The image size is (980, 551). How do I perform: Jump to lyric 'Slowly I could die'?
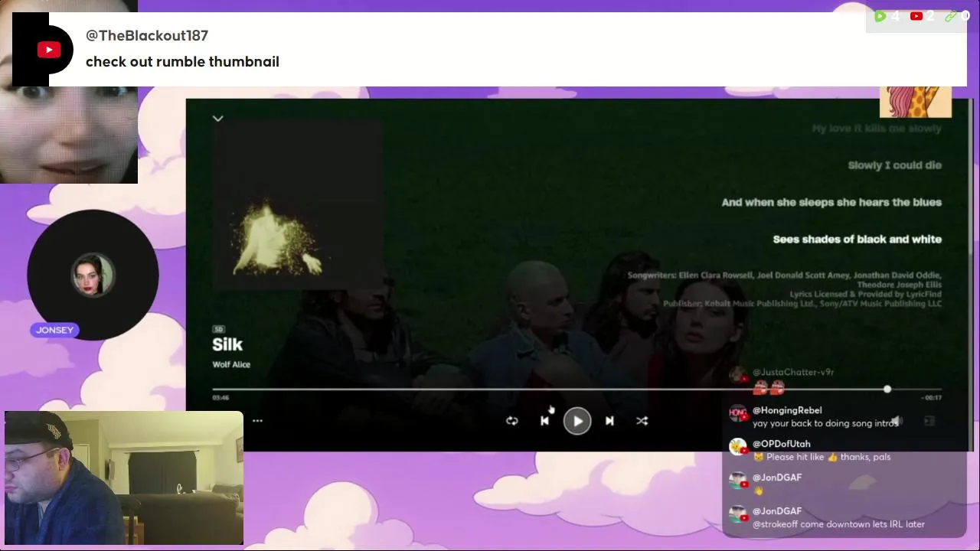coord(894,165)
